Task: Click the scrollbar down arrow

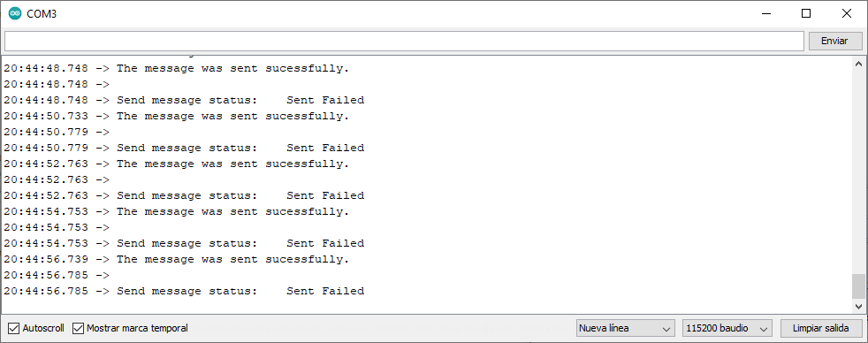Action: [x=858, y=306]
